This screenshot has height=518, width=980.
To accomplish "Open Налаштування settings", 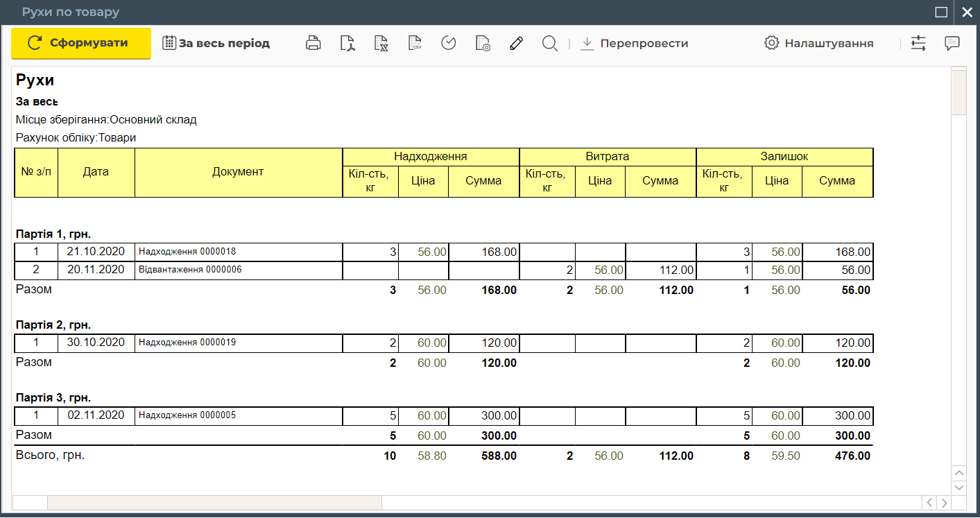I will [819, 43].
